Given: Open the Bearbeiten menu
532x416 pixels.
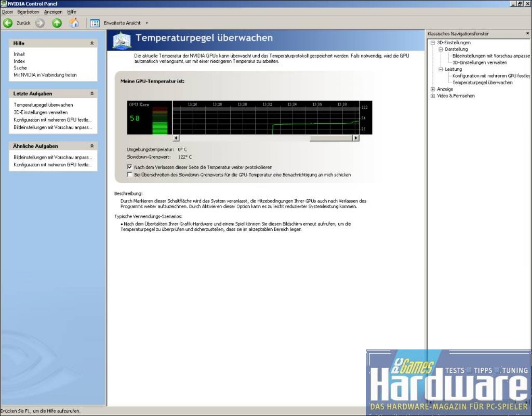Looking at the screenshot, I should tap(28, 12).
